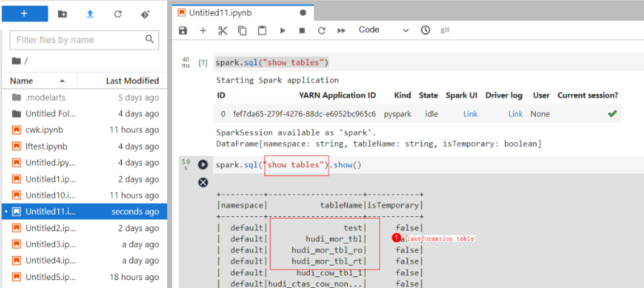This screenshot has width=644, height=288.
Task: Open the Code cell type dropdown
Action: (x=384, y=29)
